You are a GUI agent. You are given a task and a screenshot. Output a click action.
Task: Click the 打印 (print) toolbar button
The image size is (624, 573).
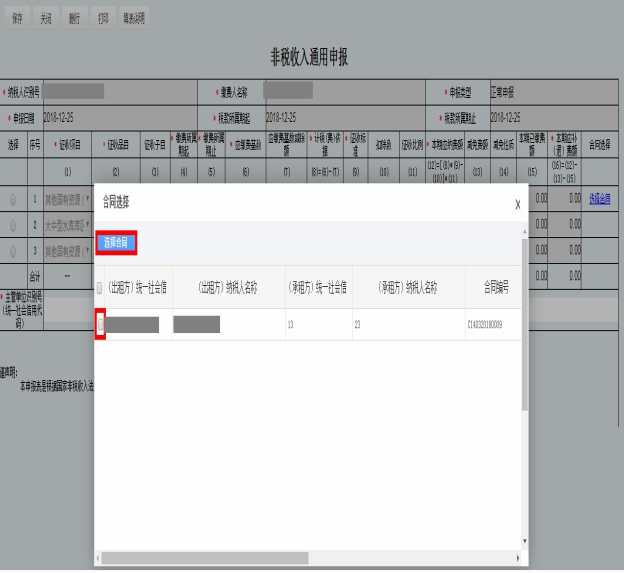[x=103, y=18]
